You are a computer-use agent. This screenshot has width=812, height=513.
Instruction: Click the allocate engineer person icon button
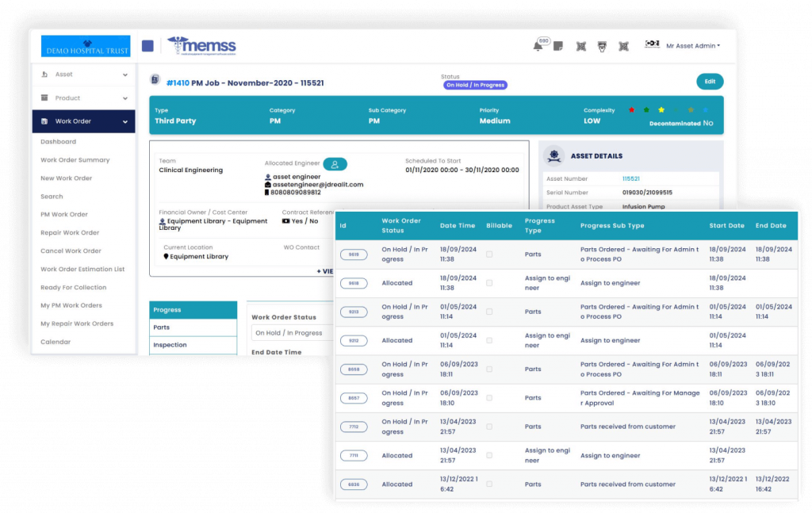click(335, 164)
